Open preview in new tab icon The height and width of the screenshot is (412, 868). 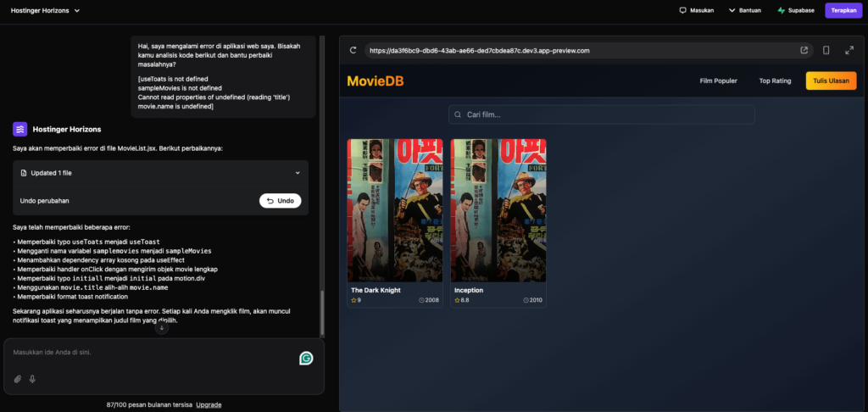(x=804, y=50)
